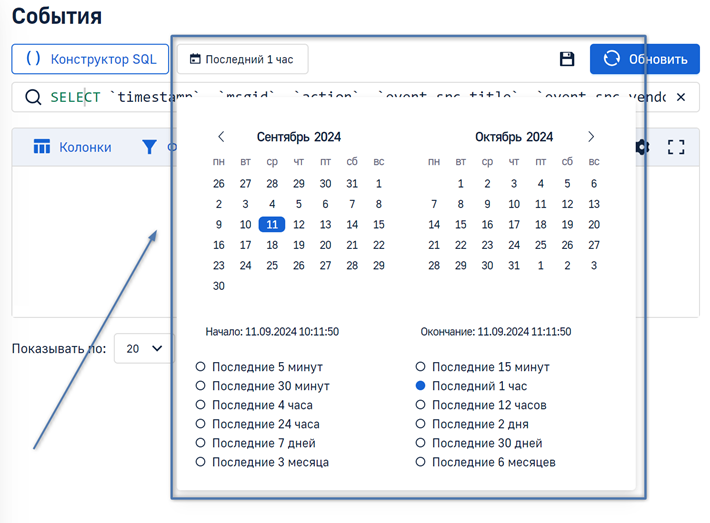Viewport: 710px width, 523px height.
Task: Select 'Последние 6 месяцев' time range
Action: 421,462
